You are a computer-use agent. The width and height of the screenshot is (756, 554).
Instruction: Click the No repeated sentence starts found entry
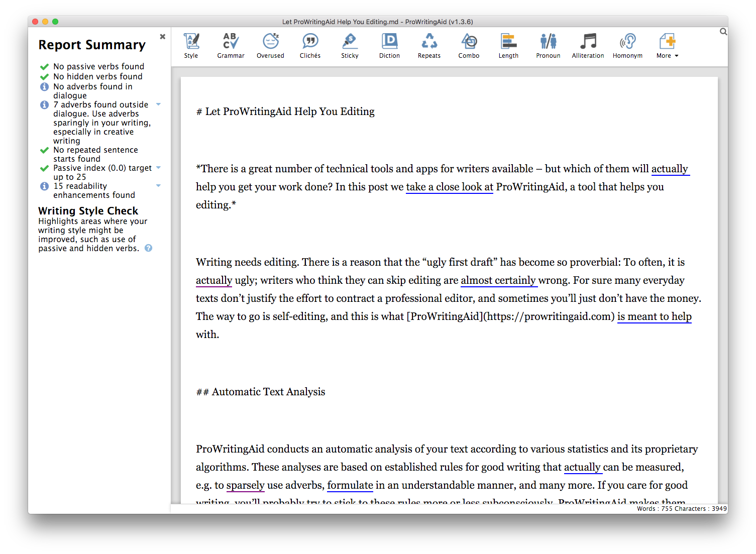point(95,154)
